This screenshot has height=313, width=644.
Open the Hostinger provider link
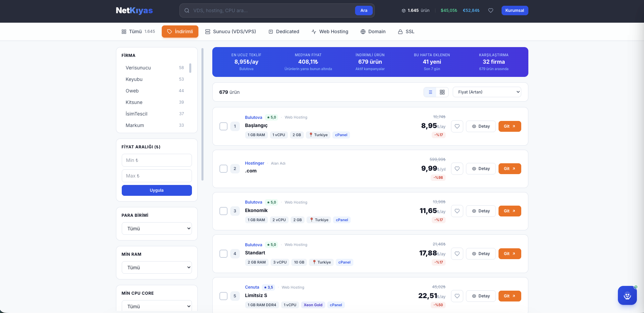tap(254, 163)
